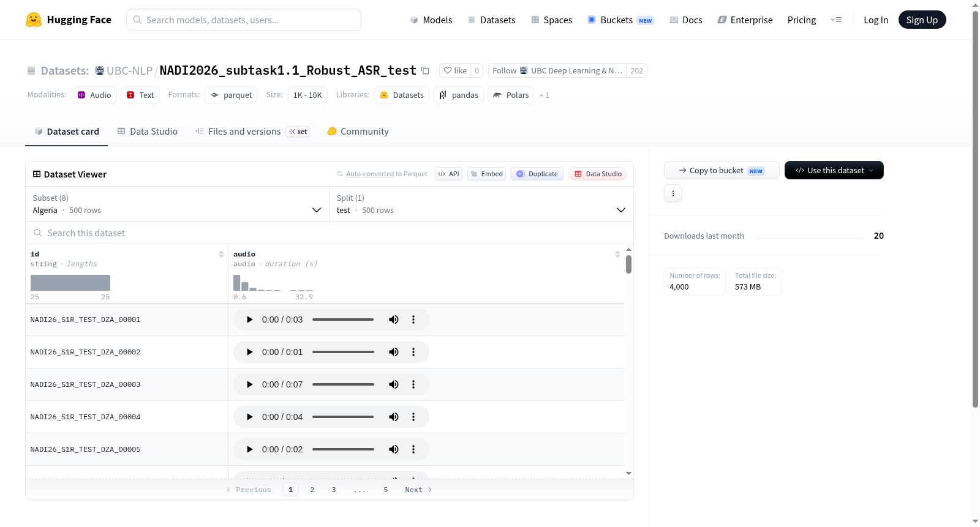Open audio options menu for row DZA_00002

[413, 352]
